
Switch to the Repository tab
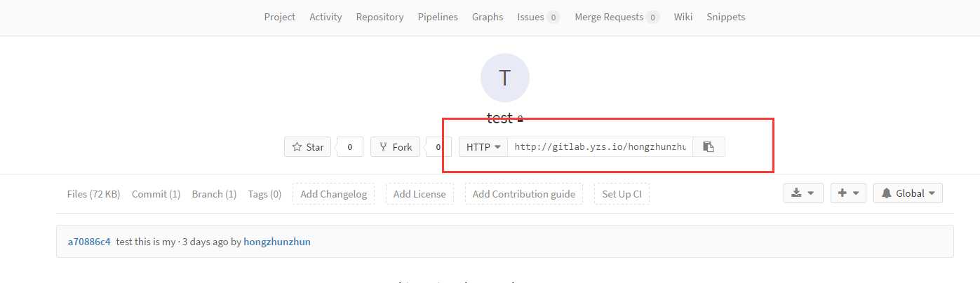[x=380, y=17]
